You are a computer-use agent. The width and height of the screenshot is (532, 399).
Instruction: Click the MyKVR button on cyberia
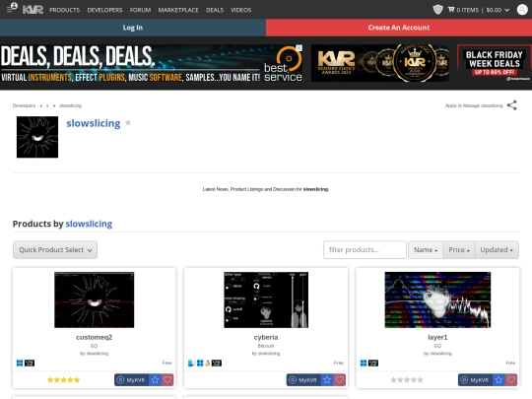pyautogui.click(x=303, y=380)
